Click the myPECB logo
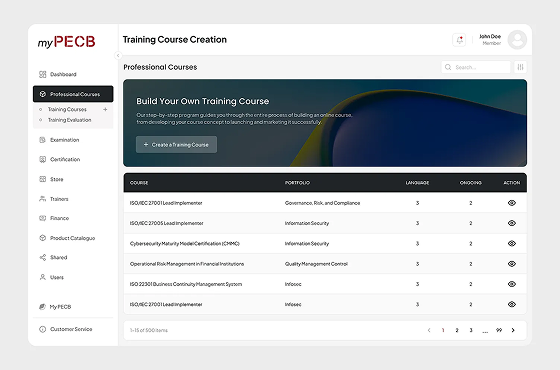 66,42
